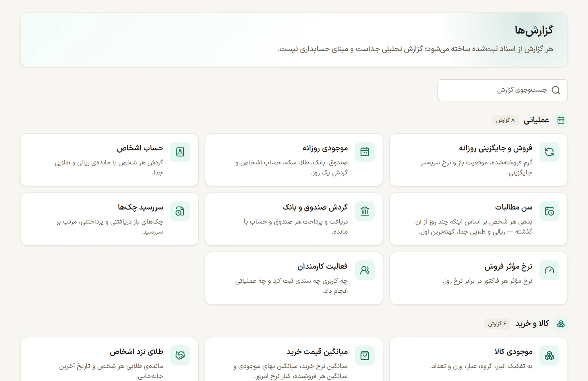The width and height of the screenshot is (588, 381).
Task: Select the سررسید چک‌ها report title
Action: [140, 207]
